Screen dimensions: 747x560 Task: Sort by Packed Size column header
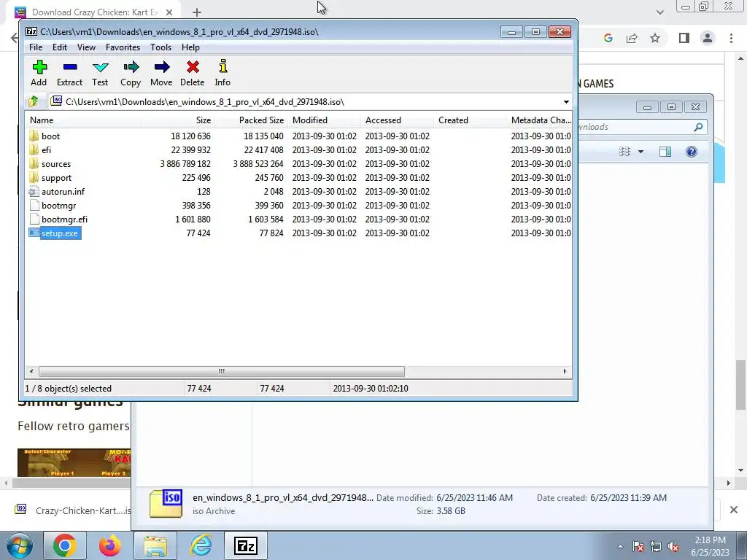point(252,120)
